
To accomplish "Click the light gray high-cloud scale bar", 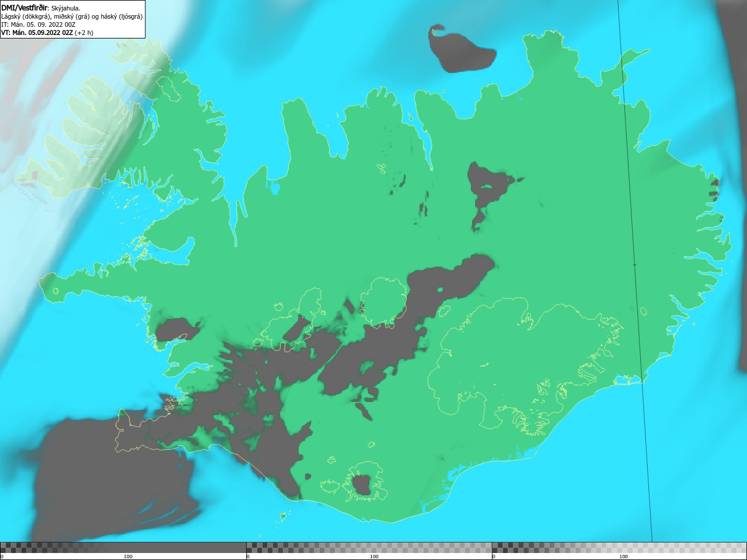I will pyautogui.click(x=619, y=548).
